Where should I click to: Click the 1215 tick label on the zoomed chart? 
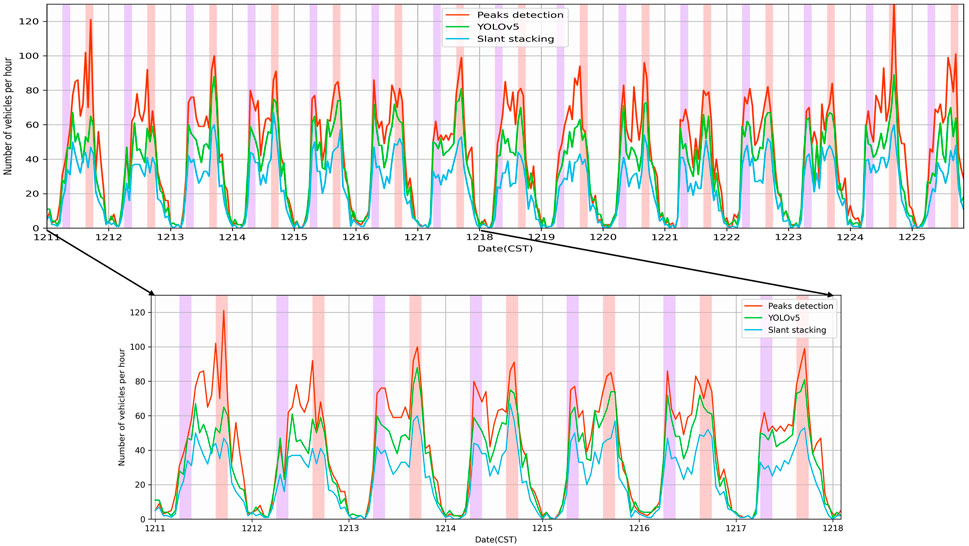point(542,529)
